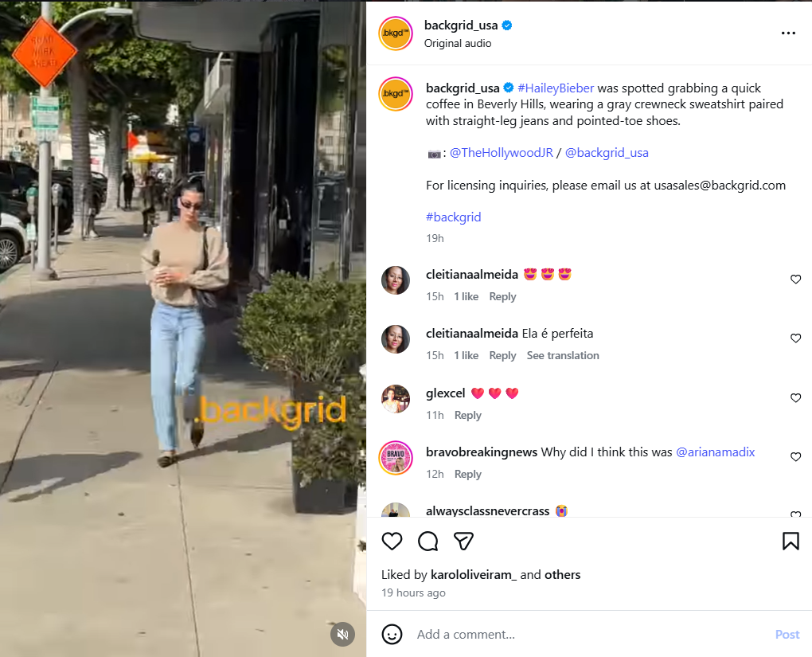
Task: Visit the @TheHollywoodJR mention
Action: click(x=502, y=153)
